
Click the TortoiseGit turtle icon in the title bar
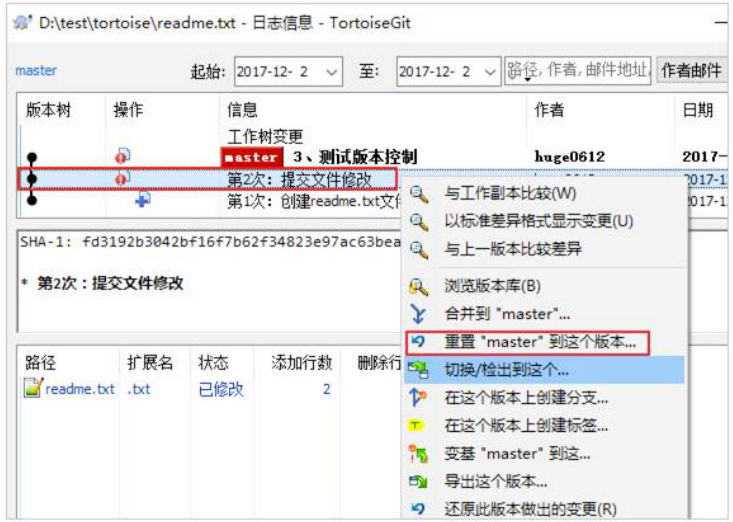click(22, 22)
